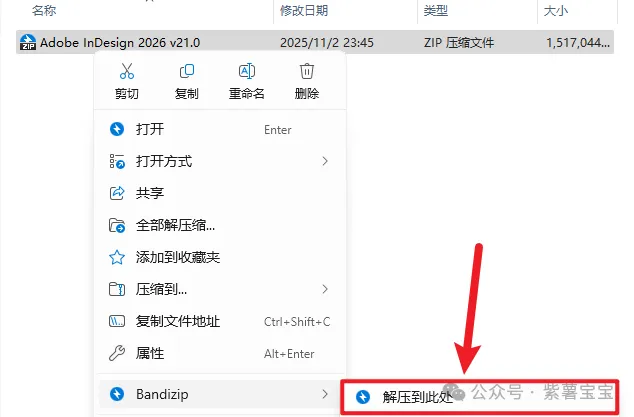Viewport: 634px width, 417px height.
Task: Expand the Open with submenu arrow
Action: [x=325, y=161]
